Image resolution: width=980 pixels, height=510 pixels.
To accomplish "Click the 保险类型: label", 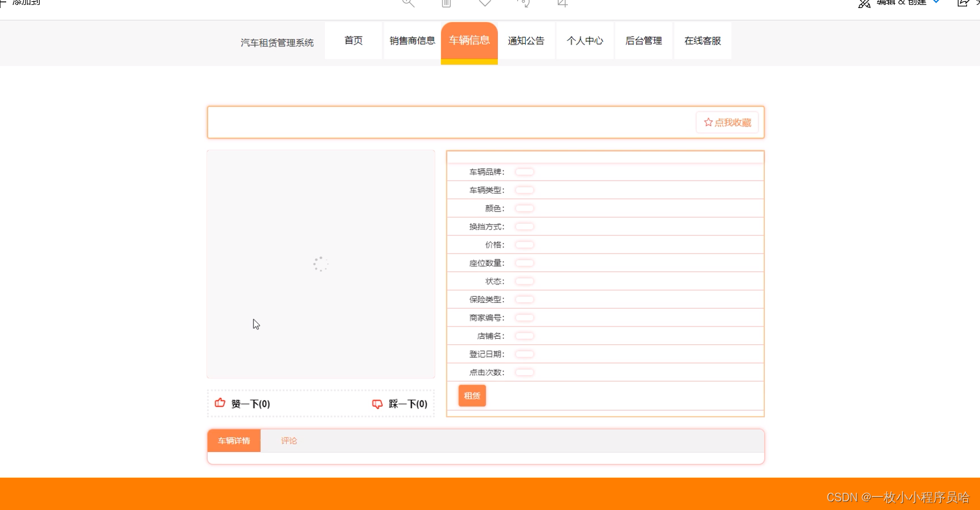I will (x=487, y=299).
